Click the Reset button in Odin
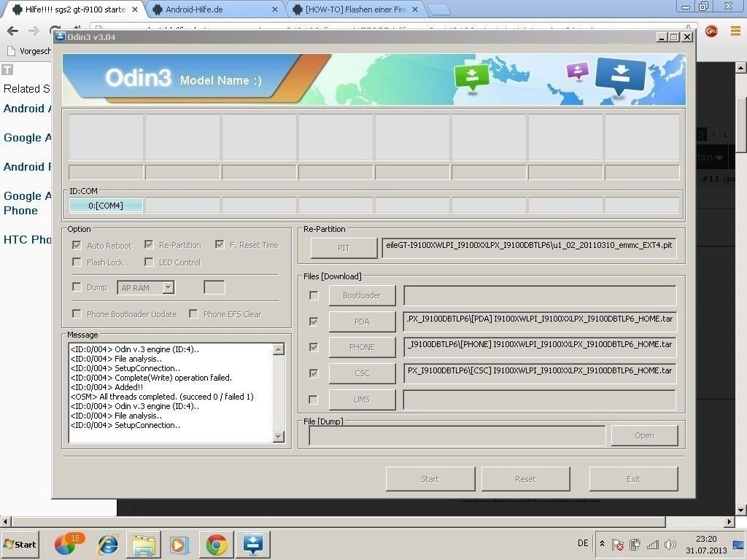Screen dimensions: 747x560 click(x=525, y=479)
